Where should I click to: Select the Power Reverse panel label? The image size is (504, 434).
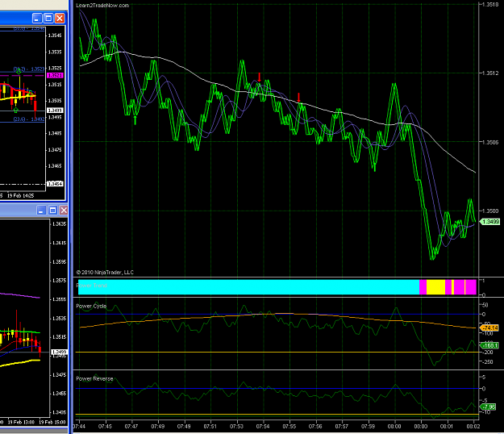click(94, 378)
